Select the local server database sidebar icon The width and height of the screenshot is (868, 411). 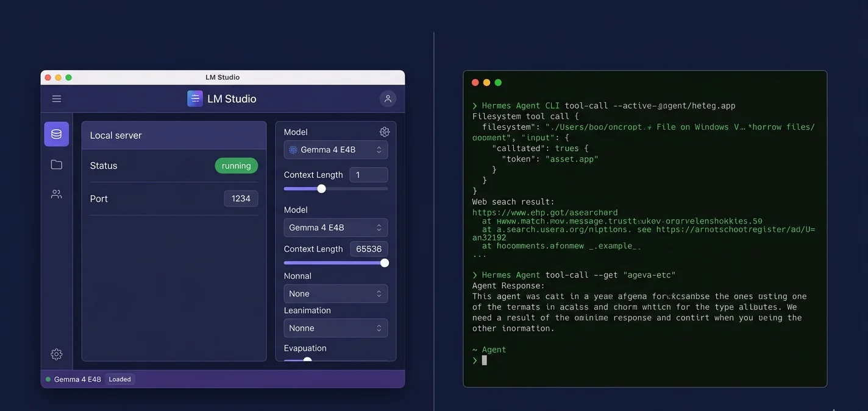point(57,134)
